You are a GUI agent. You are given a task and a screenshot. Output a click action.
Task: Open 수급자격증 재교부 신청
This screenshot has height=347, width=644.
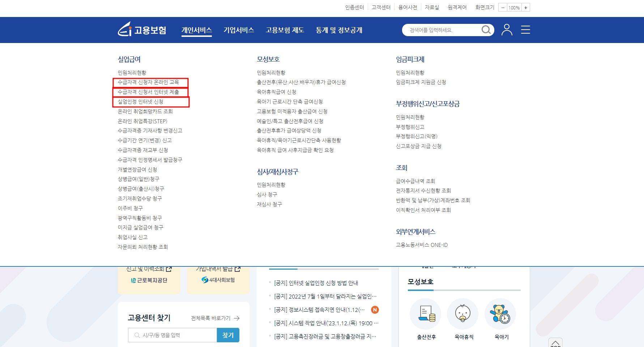point(143,150)
